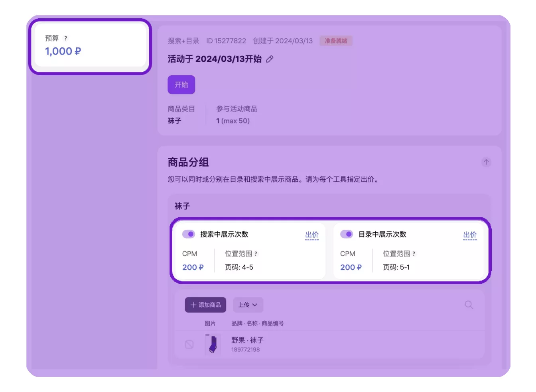Click 200 ₽ CPM in search card

[193, 267]
